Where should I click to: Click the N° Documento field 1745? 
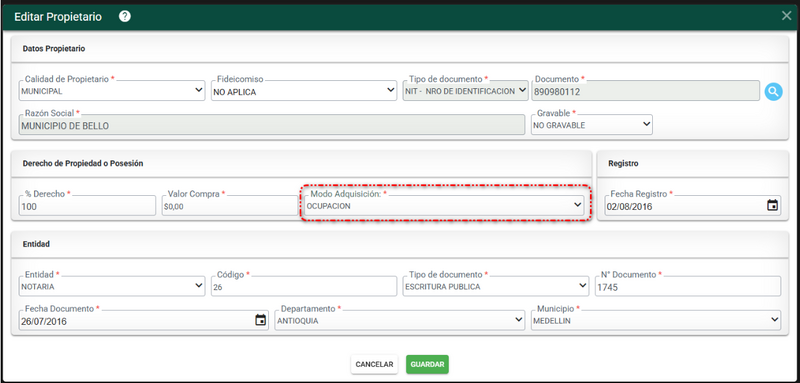click(688, 286)
